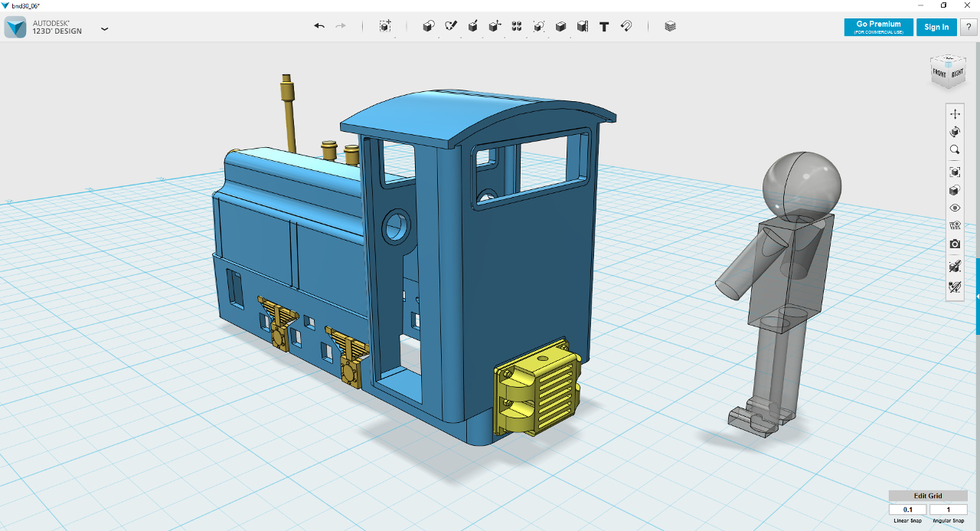980x531 pixels.
Task: Open the Construct tool menu
Action: (x=473, y=26)
